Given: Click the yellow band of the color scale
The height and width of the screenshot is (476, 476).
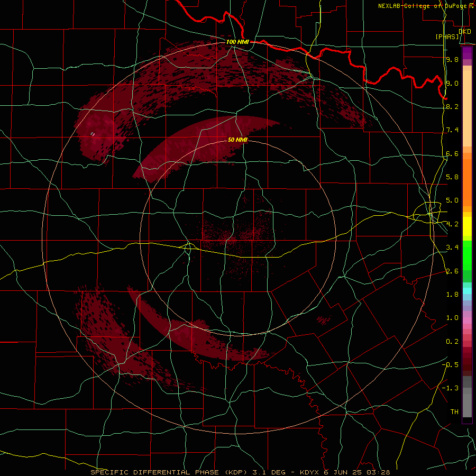Looking at the screenshot, I should 467,226.
